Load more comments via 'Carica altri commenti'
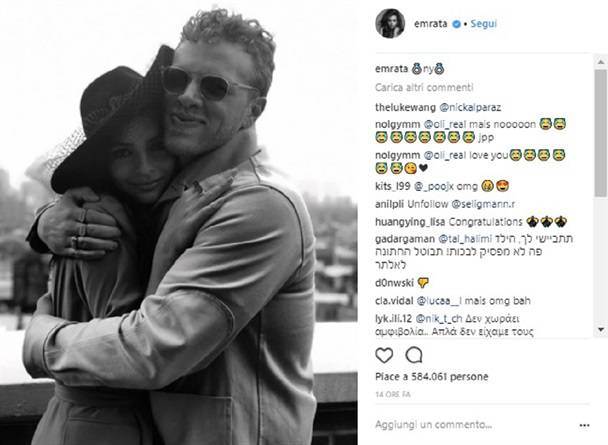Screen dimensions: 608x445 click(424, 88)
